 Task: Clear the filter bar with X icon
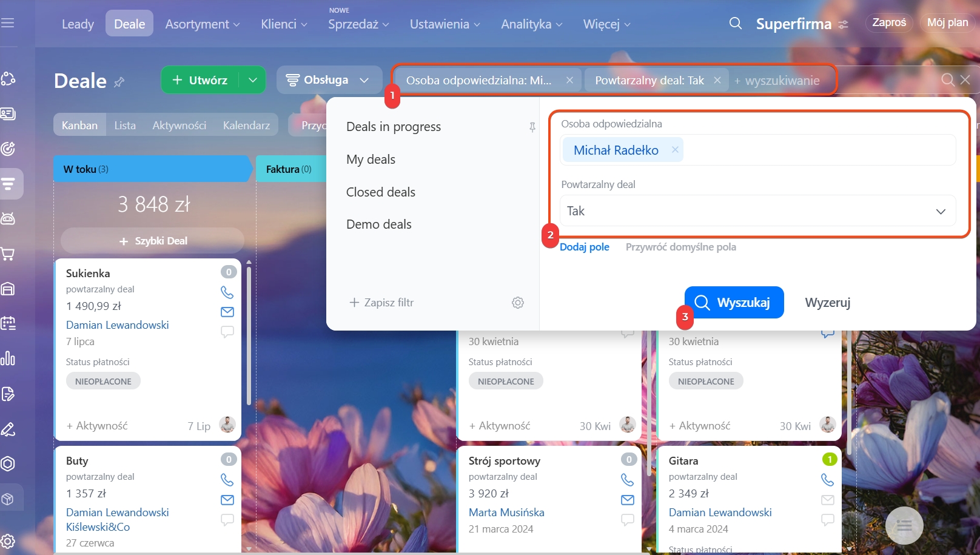(965, 80)
